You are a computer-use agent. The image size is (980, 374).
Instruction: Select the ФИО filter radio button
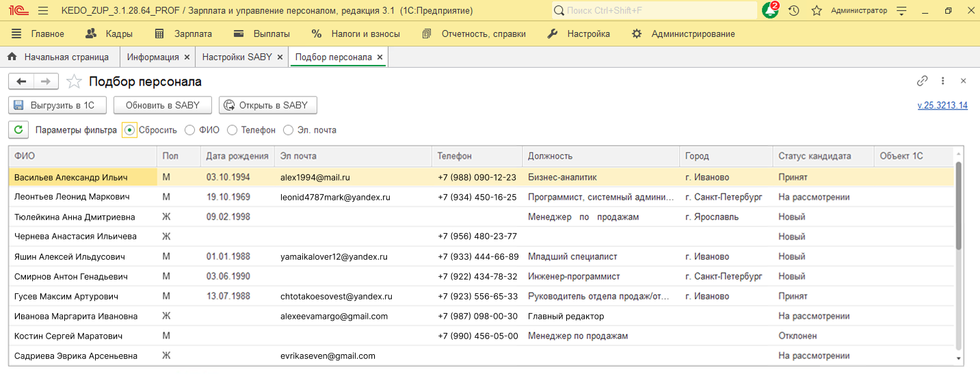[190, 130]
